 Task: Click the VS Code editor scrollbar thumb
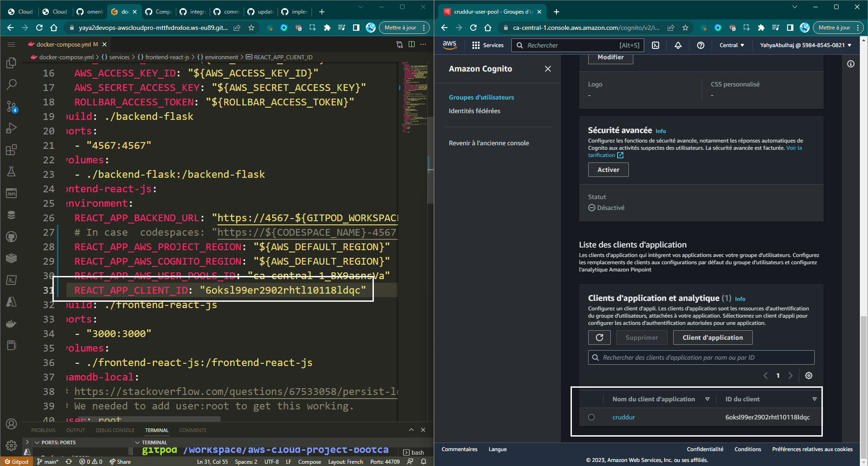(430, 160)
